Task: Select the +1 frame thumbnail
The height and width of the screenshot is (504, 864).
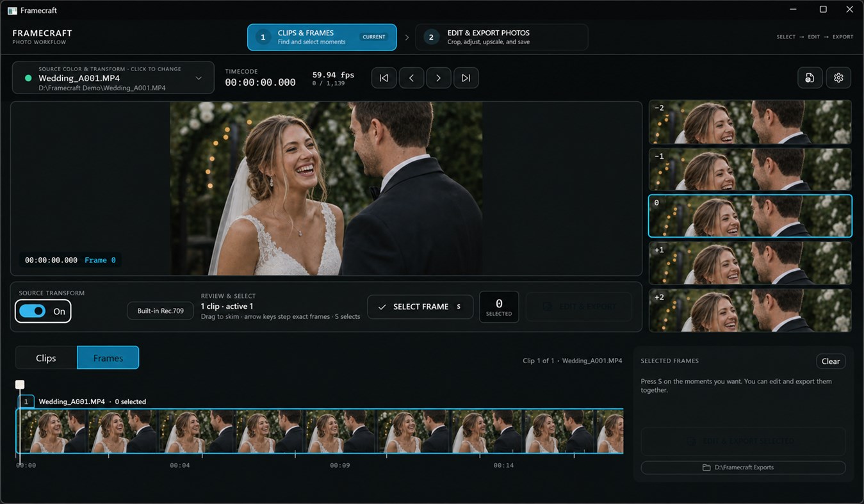Action: pos(750,263)
